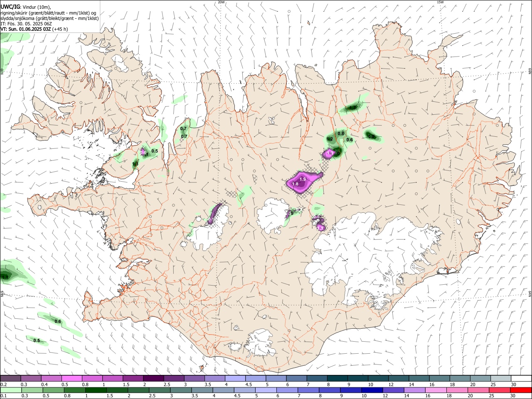Viewport: 532px width, 399px height.
Task: Click the bright red 30 swatch in rain scale
Action: pyautogui.click(x=520, y=390)
